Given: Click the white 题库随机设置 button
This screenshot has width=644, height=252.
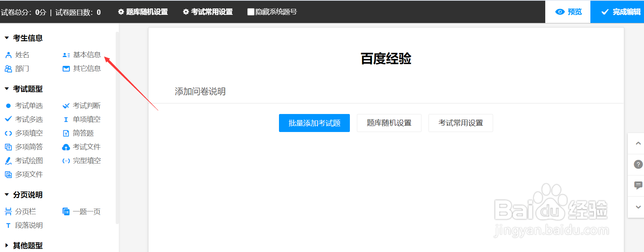Looking at the screenshot, I should (x=389, y=123).
